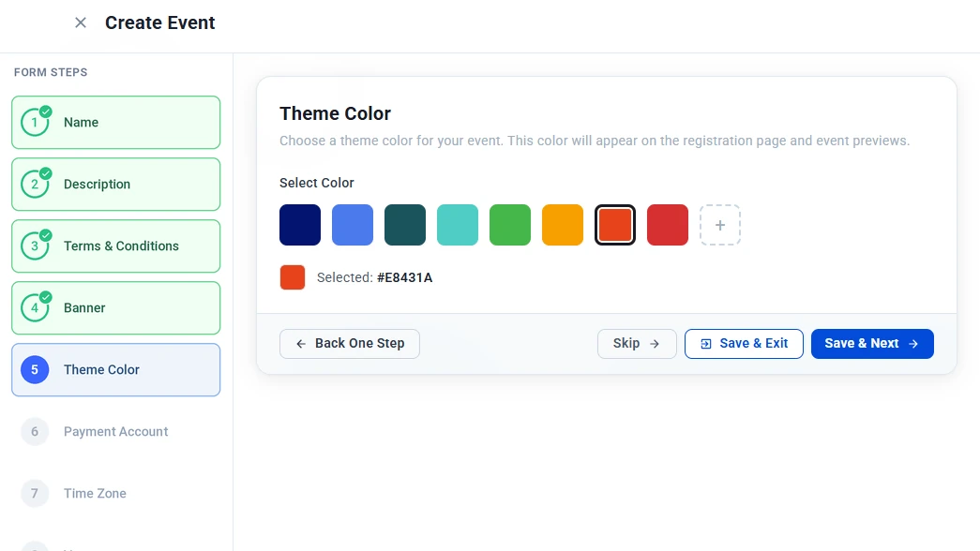
Task: Choose the green color swatch
Action: click(510, 225)
